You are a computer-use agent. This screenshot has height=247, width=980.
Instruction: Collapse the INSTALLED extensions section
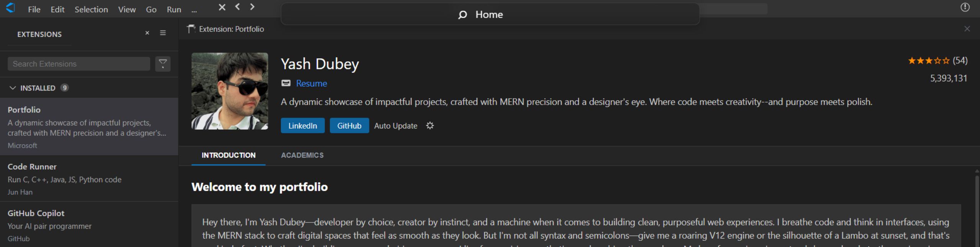pos(13,88)
